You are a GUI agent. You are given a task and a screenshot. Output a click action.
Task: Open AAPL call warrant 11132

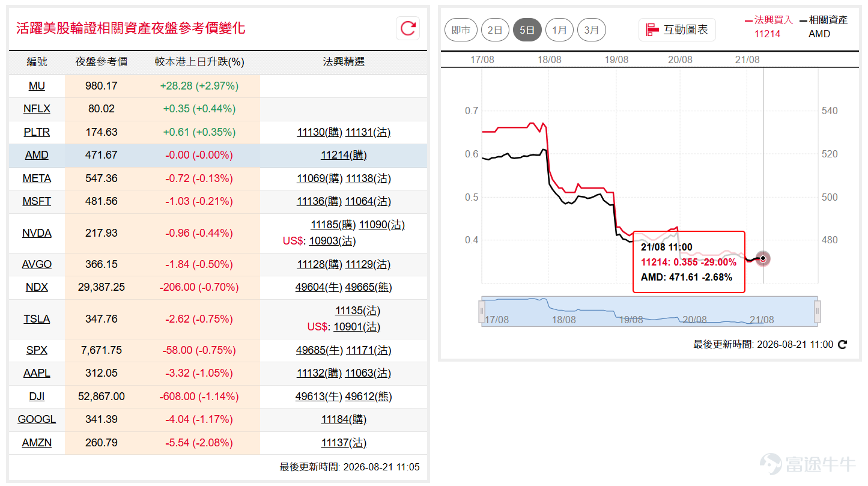click(x=320, y=373)
